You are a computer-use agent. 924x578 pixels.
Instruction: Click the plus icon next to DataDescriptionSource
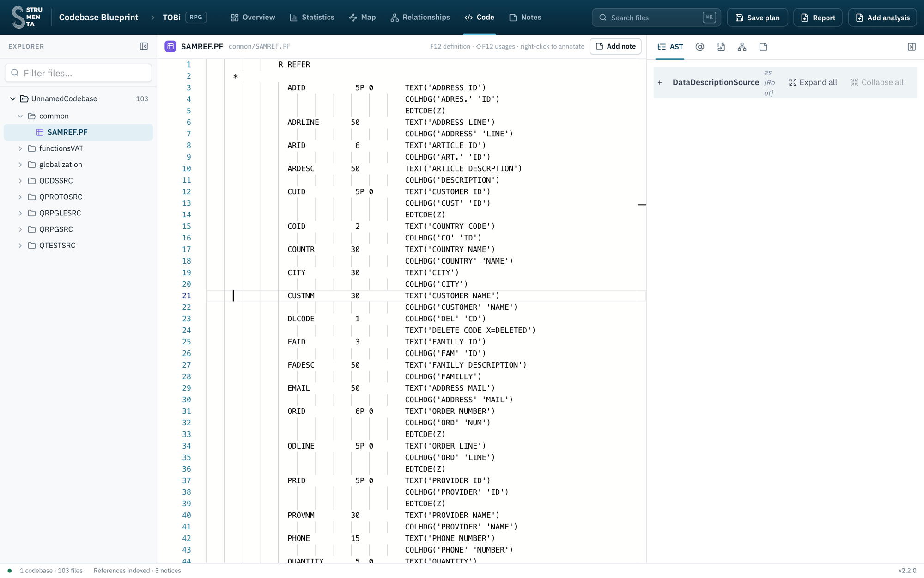660,82
